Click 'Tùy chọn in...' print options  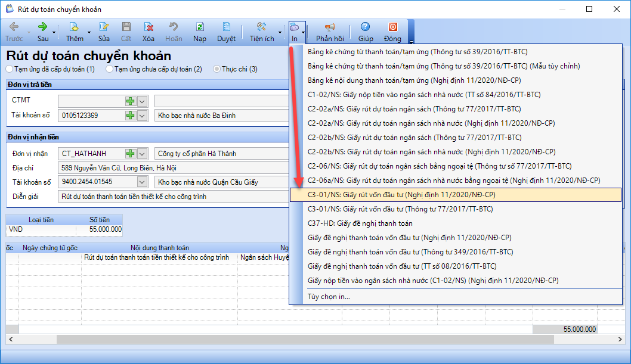(x=329, y=296)
